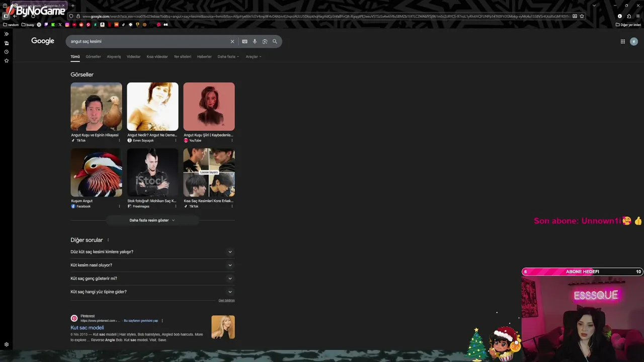Open the on-screen keyboard input tool

click(245, 42)
